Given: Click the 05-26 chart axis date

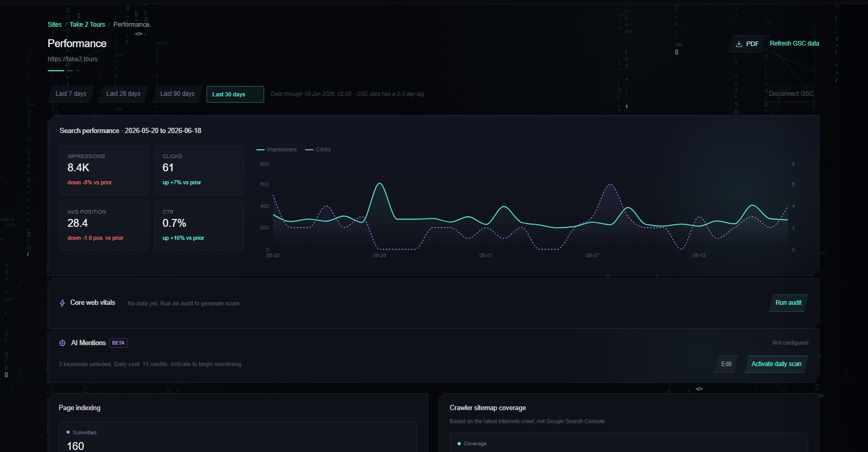Looking at the screenshot, I should click(x=379, y=256).
